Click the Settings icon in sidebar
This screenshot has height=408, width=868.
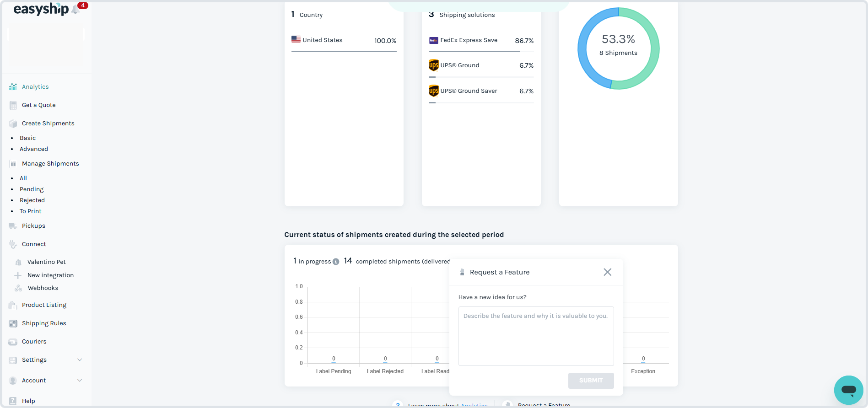pyautogui.click(x=13, y=360)
